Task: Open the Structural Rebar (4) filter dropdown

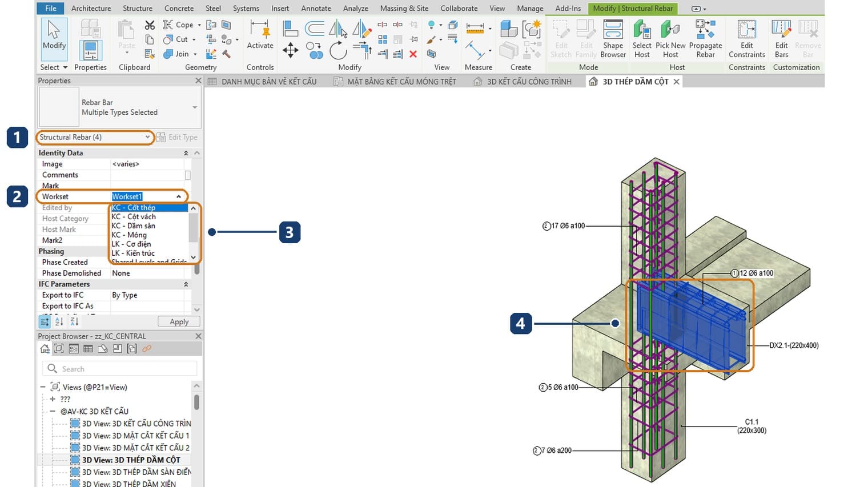Action: [94, 137]
